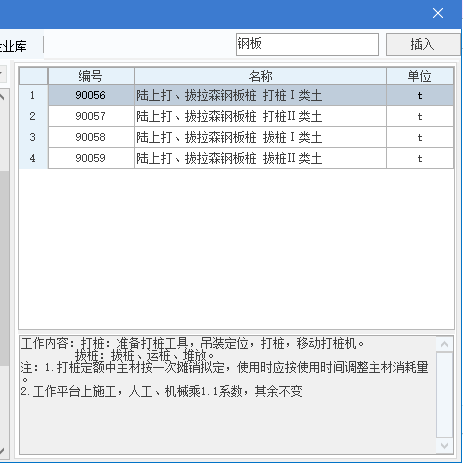This screenshot has height=463, width=463.
Task: Select row 打桩II类土 name cell
Action: (260, 116)
